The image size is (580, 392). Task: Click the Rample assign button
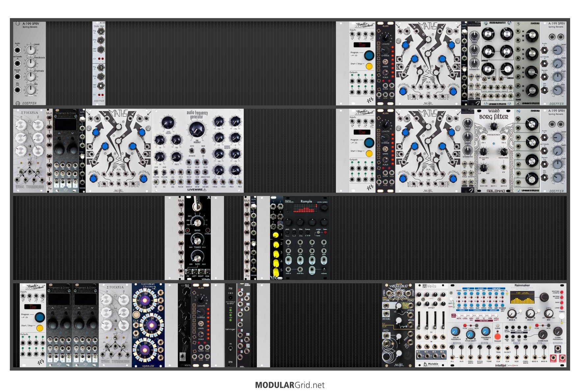(318, 232)
